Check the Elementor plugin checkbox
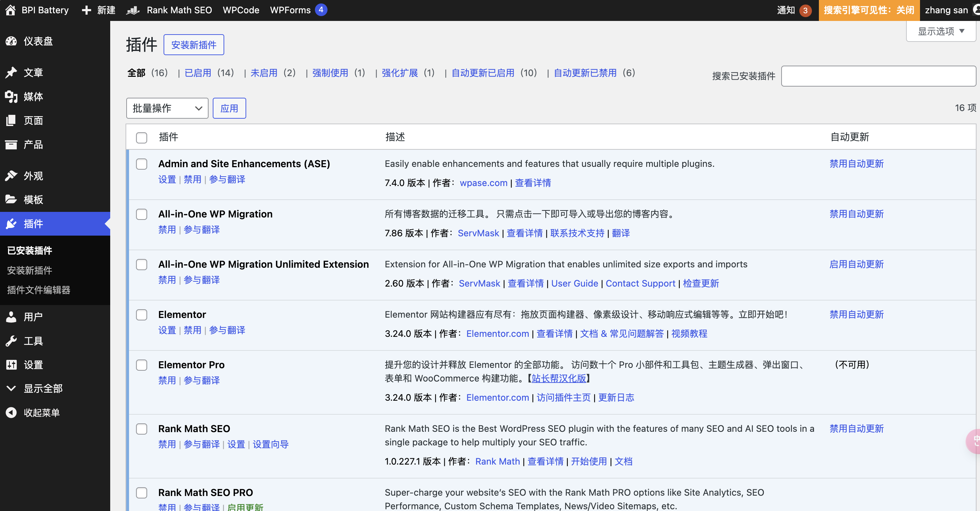This screenshot has height=511, width=980. click(142, 315)
